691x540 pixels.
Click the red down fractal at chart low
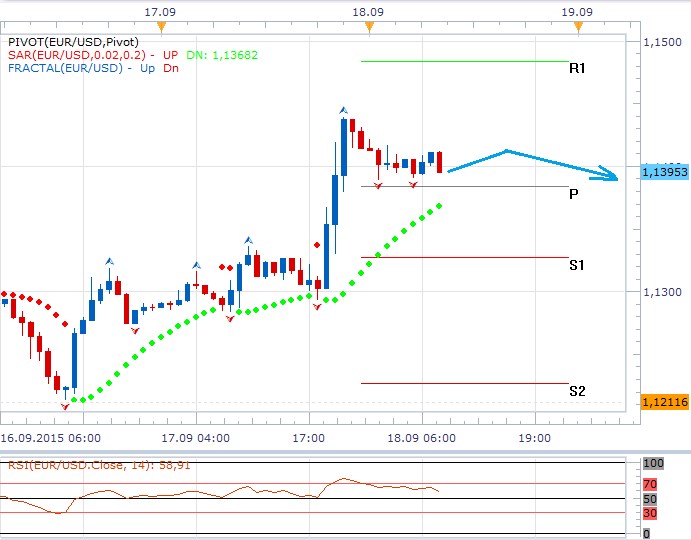point(65,406)
